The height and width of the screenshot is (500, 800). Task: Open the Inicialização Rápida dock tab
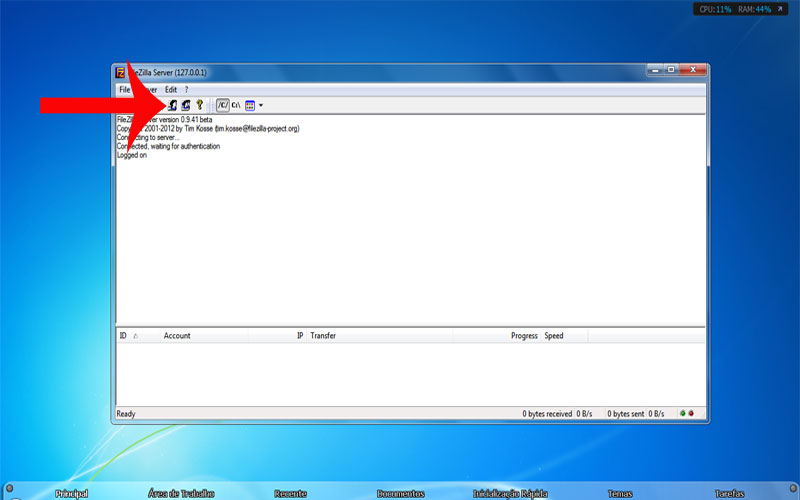(510, 493)
